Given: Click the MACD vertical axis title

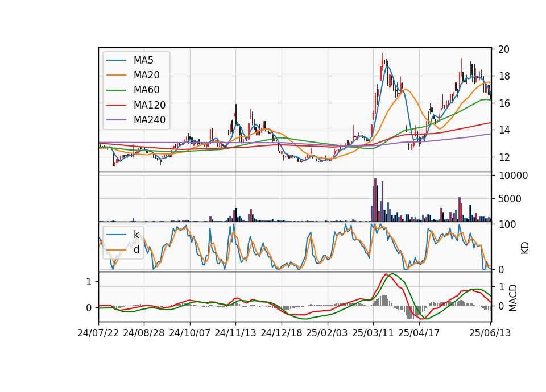Looking at the screenshot, I should point(513,298).
